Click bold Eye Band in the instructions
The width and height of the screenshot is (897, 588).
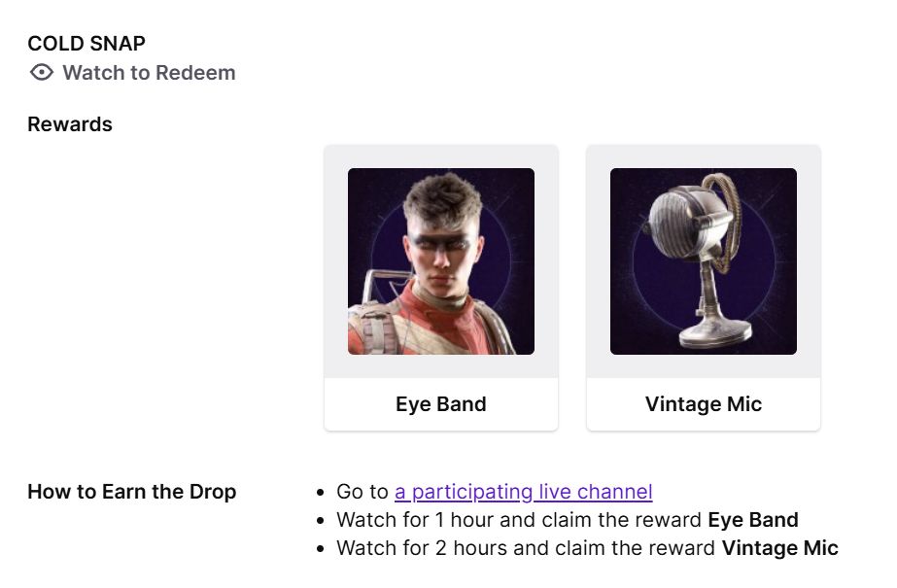click(753, 520)
